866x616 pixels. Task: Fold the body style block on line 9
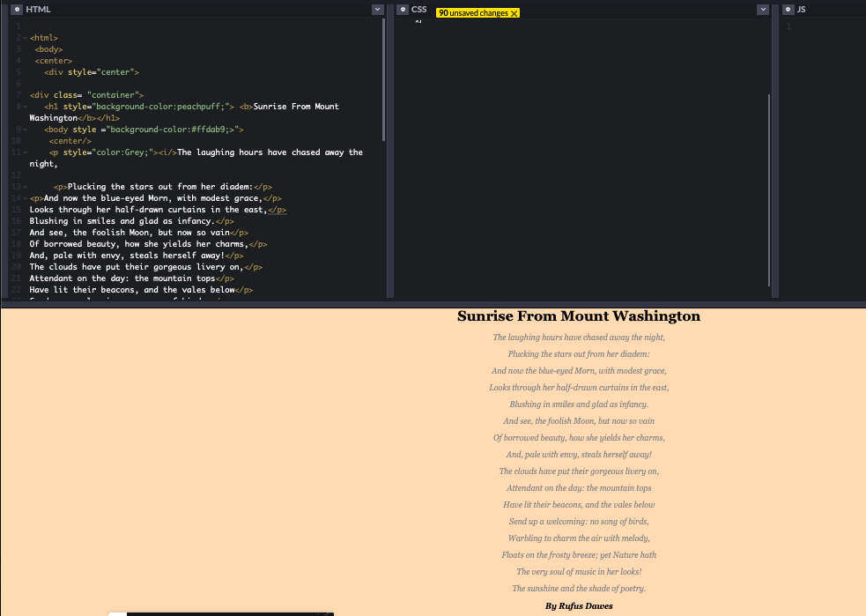[x=25, y=130]
